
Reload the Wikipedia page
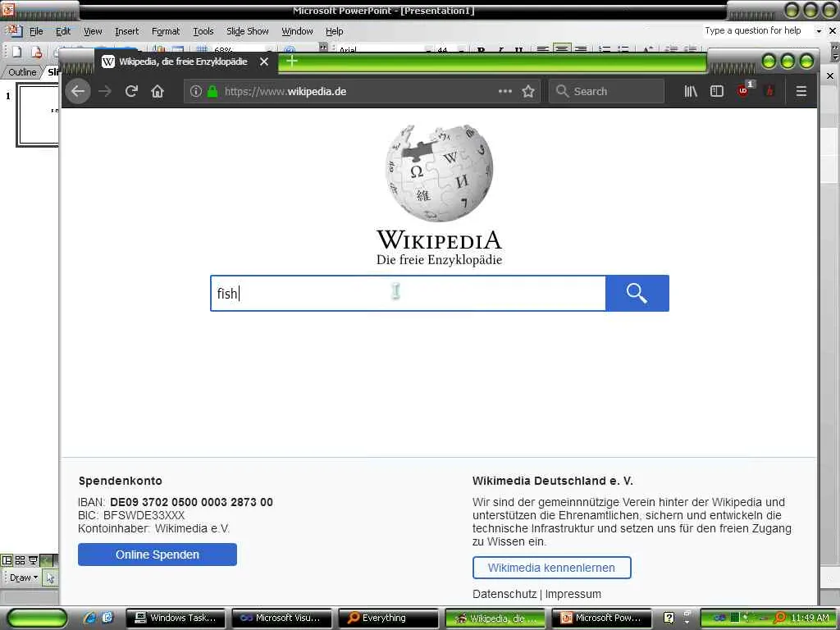131,91
